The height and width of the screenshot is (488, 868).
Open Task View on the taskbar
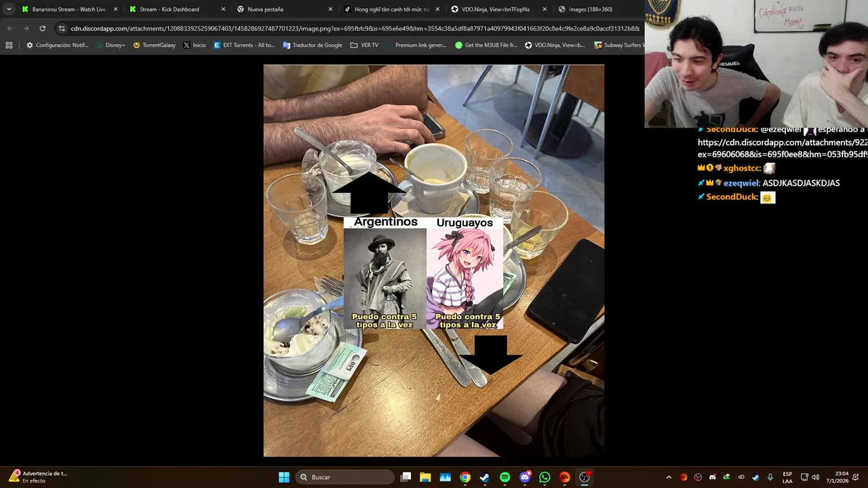(x=406, y=477)
